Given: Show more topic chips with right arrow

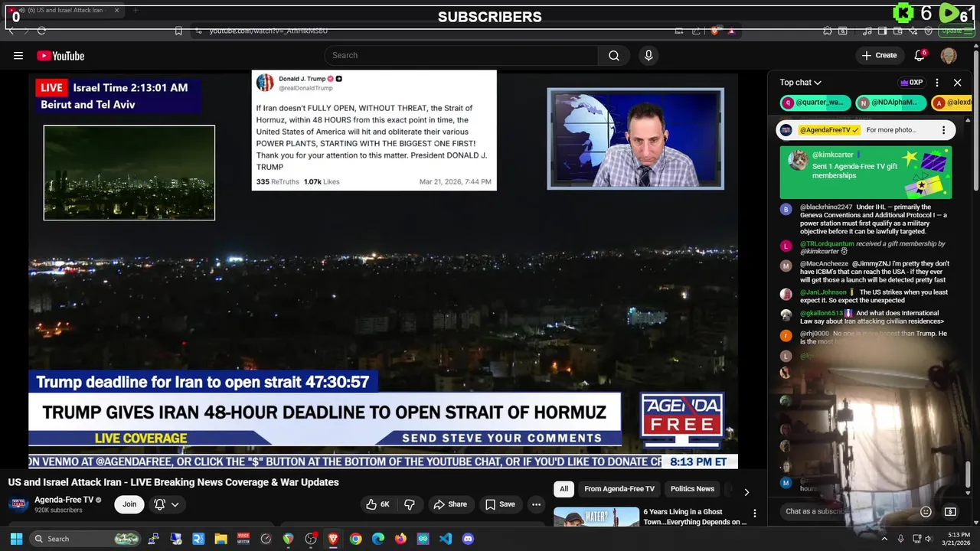Looking at the screenshot, I should click(746, 492).
